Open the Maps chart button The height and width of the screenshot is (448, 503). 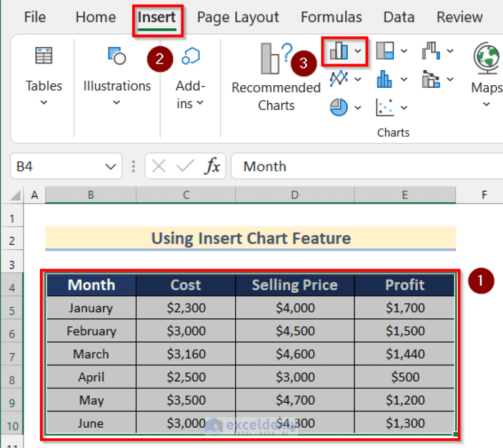coord(487,75)
